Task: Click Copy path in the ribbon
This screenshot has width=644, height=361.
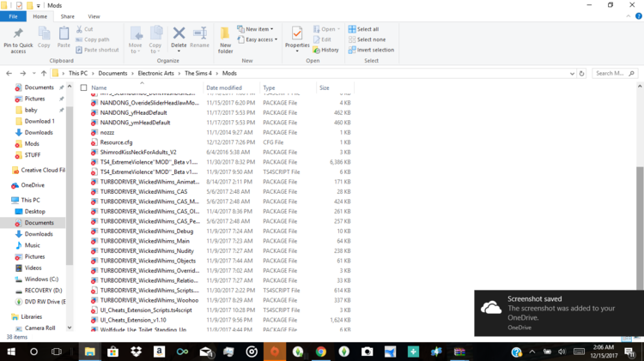Action: (x=93, y=39)
